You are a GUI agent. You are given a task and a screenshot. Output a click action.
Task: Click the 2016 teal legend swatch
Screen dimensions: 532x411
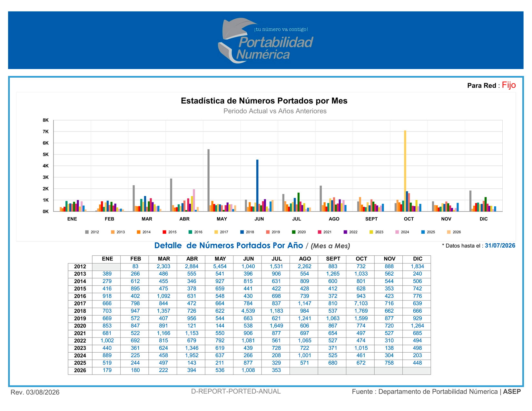click(x=190, y=232)
